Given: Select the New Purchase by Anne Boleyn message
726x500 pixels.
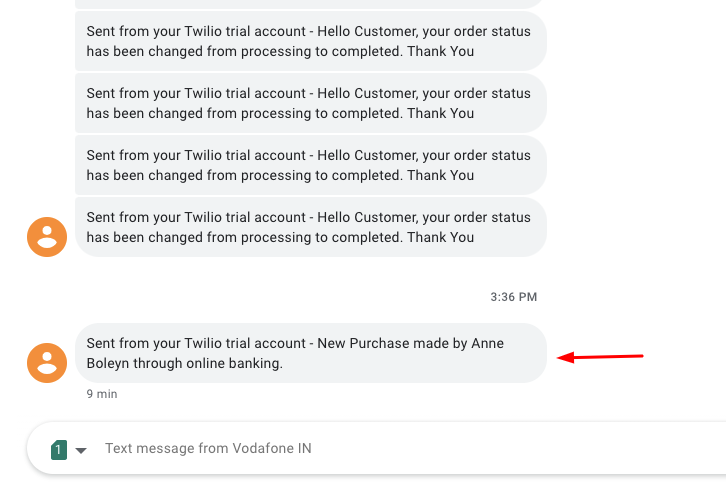Looking at the screenshot, I should [x=311, y=353].
